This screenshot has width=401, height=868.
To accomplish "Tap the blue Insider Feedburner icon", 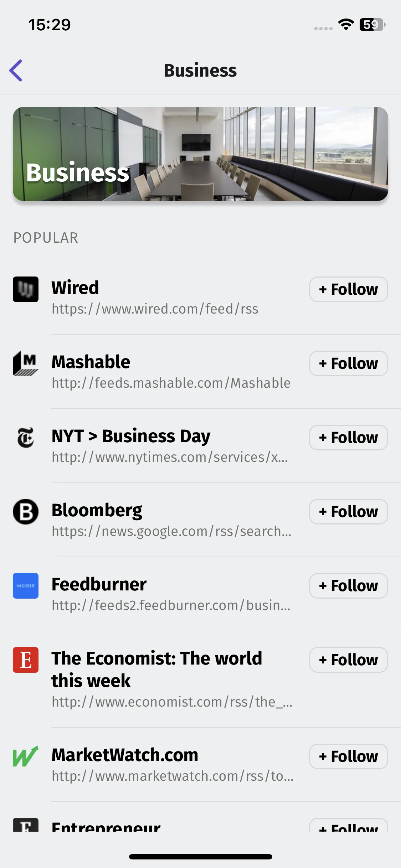I will [x=26, y=586].
